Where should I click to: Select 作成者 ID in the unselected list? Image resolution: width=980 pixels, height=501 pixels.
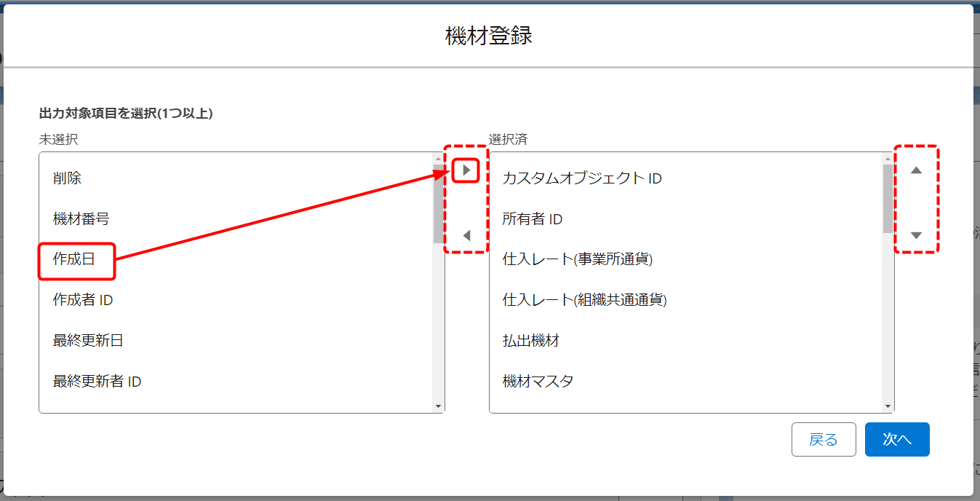coord(83,299)
